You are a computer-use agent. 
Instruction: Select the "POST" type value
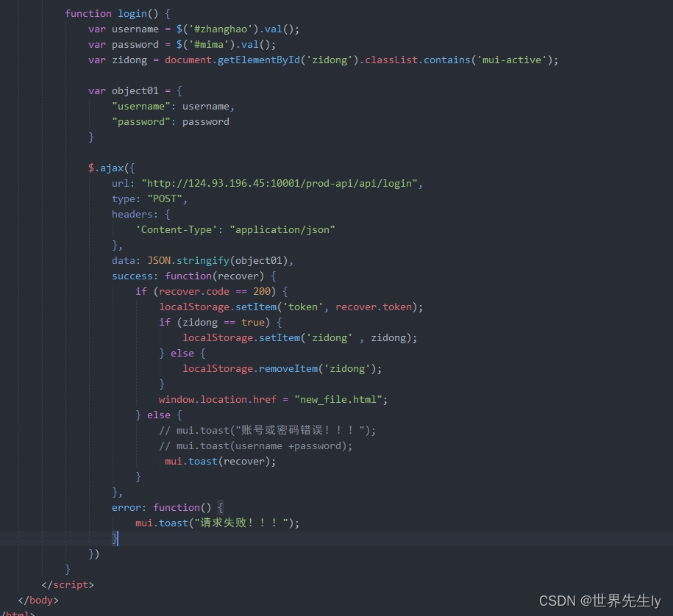(x=165, y=198)
